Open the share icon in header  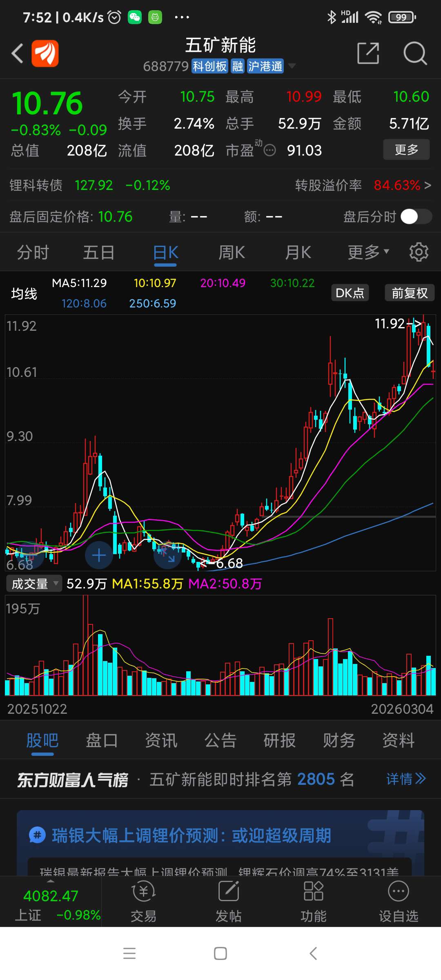point(368,53)
